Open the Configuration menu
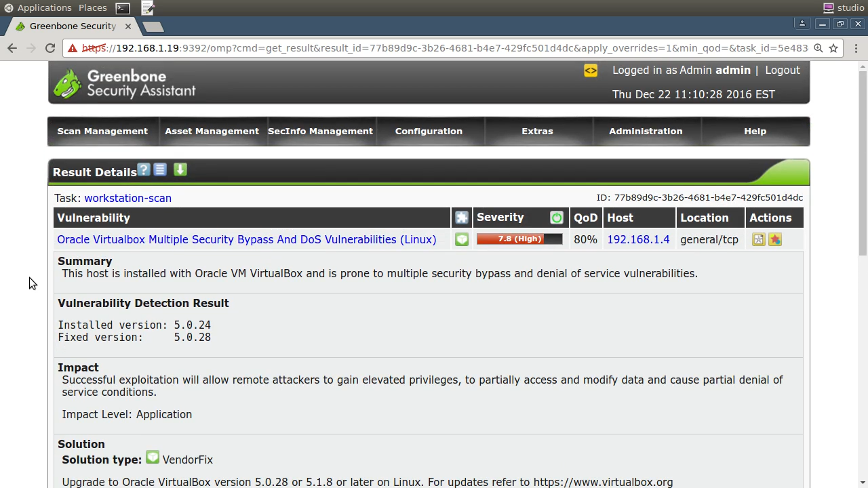The width and height of the screenshot is (868, 488). [x=429, y=131]
